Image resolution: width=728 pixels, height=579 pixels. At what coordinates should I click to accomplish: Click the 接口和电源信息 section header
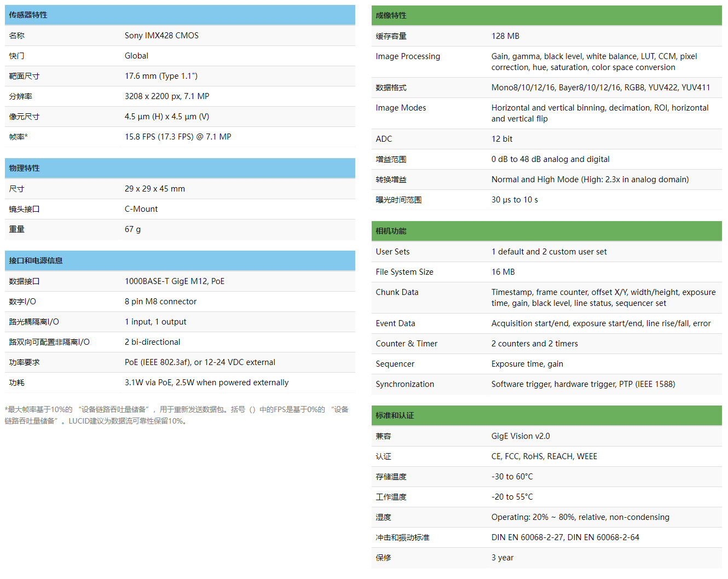[36, 261]
